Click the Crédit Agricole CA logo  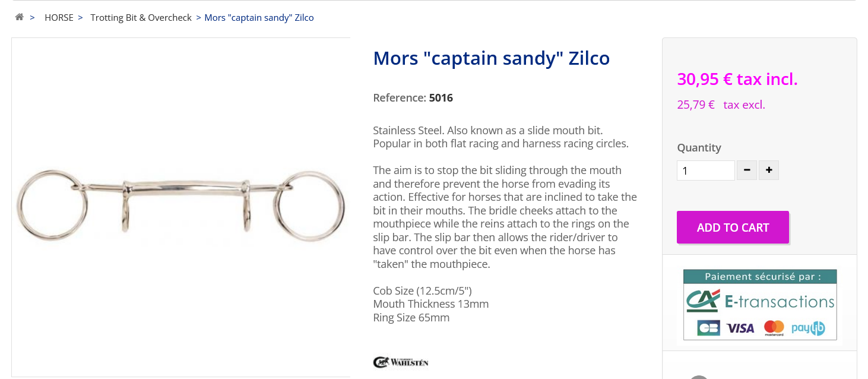704,301
